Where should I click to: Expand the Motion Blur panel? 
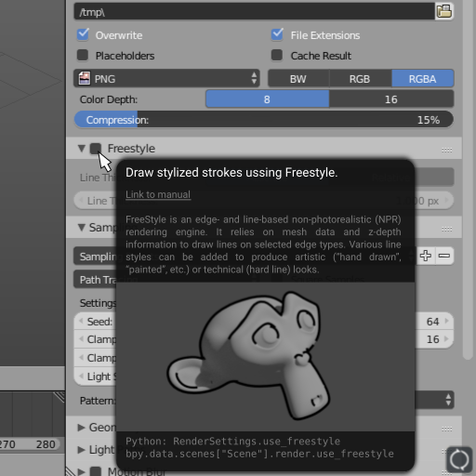tap(81, 471)
